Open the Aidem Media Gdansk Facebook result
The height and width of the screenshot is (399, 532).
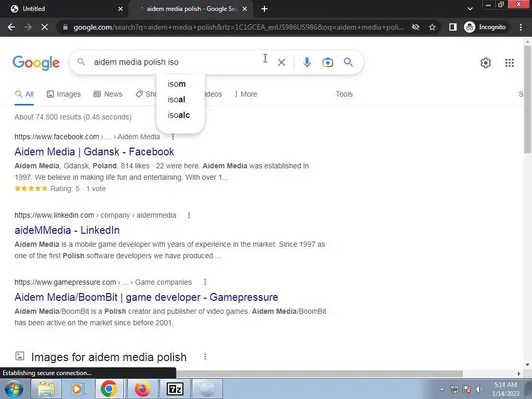pos(94,152)
